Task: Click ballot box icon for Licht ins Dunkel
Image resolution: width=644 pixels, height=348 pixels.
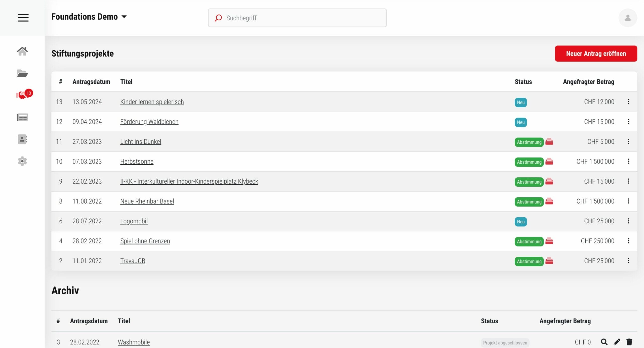Action: pos(549,142)
